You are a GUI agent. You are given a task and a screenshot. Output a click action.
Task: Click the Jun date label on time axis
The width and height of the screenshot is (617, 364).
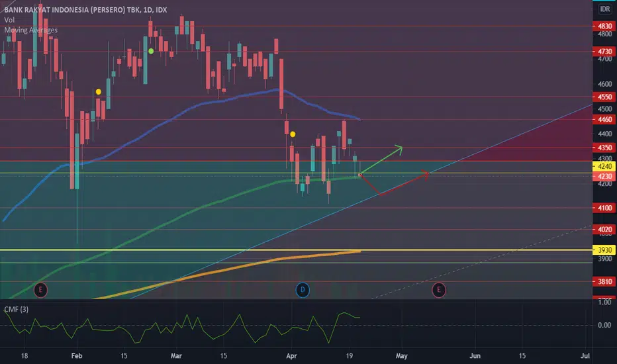[x=475, y=356]
